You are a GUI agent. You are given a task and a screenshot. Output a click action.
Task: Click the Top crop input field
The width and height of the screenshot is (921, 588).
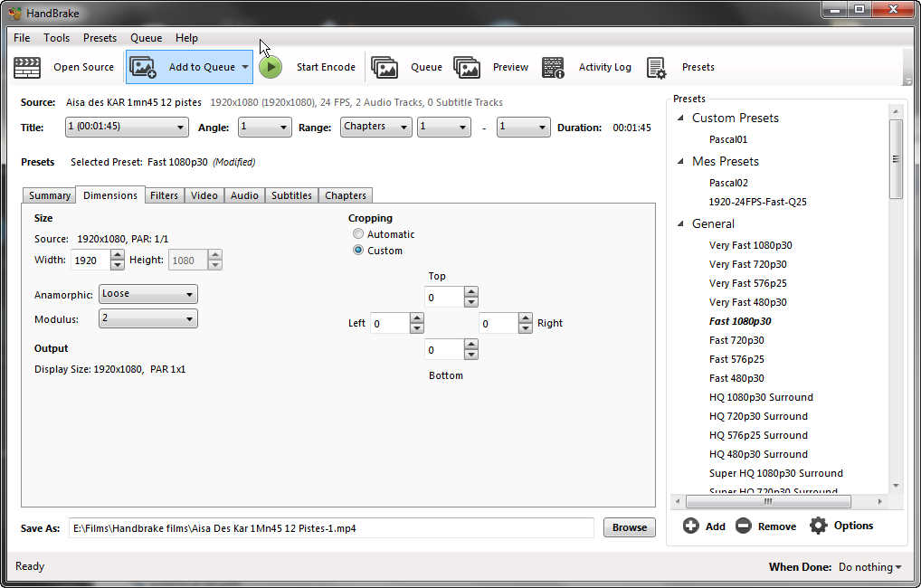coord(444,298)
